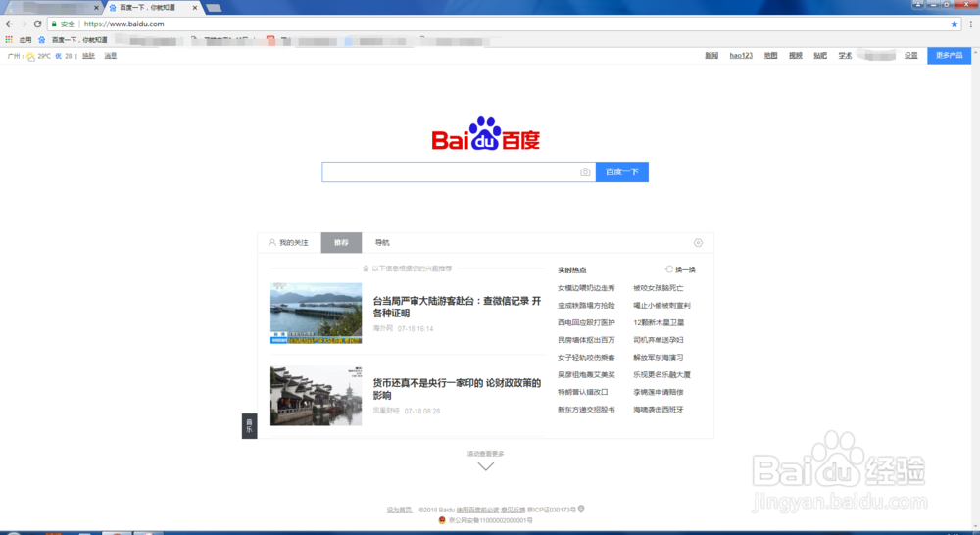This screenshot has height=535, width=980.
Task: Click the 换肤 link
Action: [x=89, y=56]
